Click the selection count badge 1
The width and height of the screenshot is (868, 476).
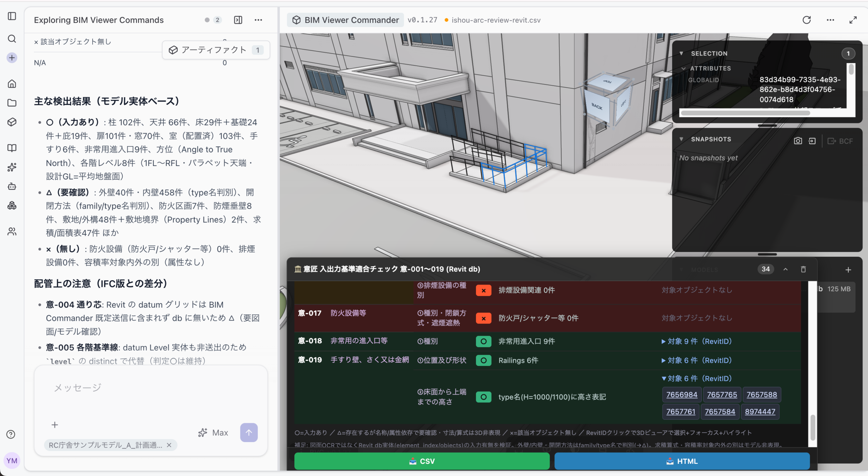pos(848,54)
